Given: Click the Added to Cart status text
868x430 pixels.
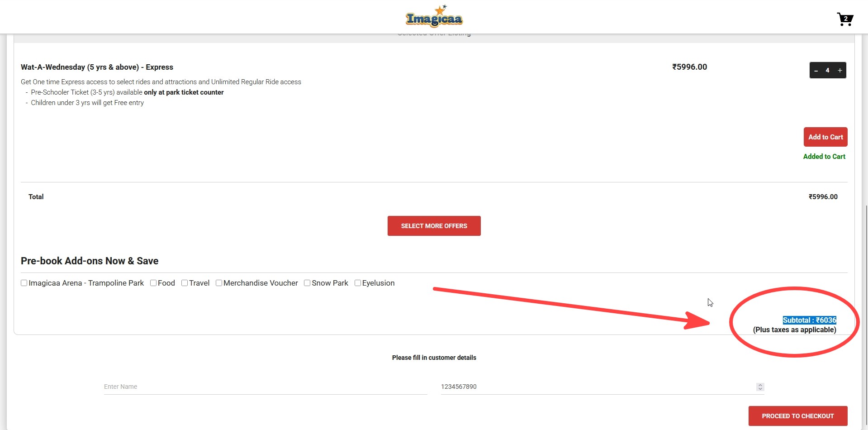Looking at the screenshot, I should (x=824, y=157).
